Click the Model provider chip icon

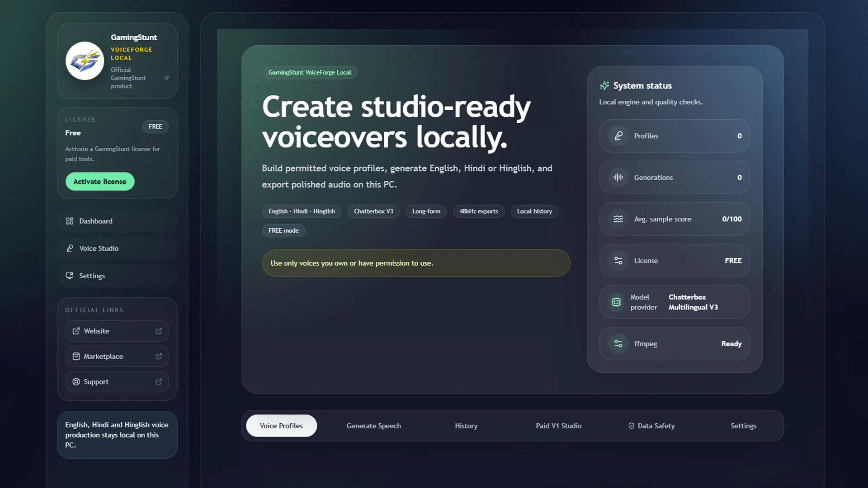616,302
